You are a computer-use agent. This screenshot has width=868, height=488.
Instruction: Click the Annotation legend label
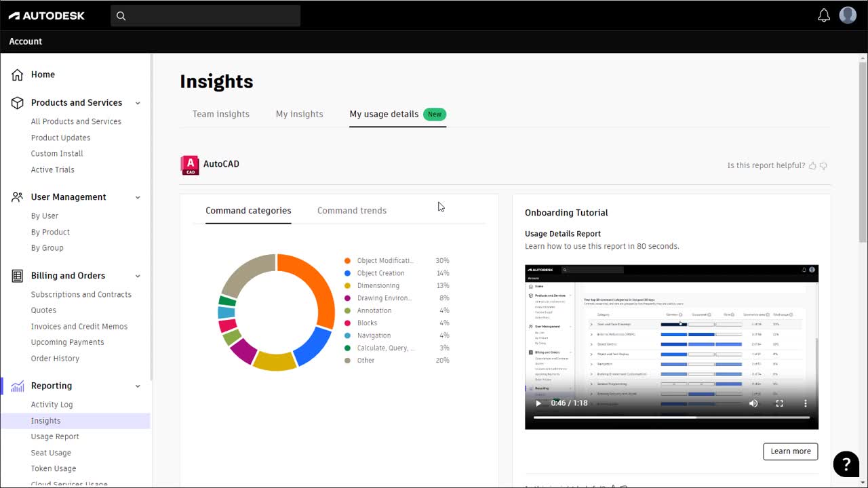pos(374,310)
